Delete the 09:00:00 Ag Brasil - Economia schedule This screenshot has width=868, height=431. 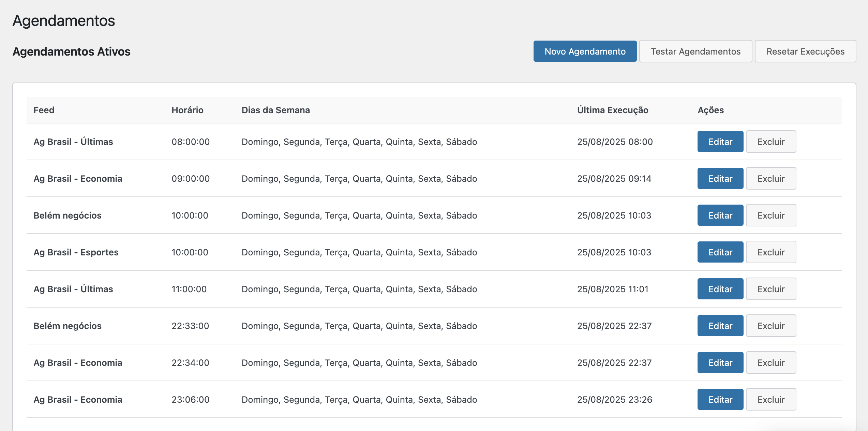771,178
